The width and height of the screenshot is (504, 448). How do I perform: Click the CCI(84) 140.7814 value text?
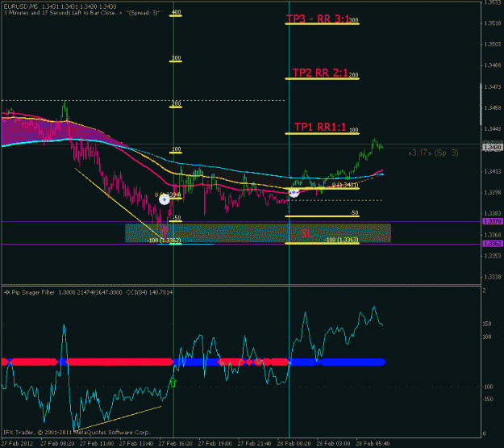(x=149, y=292)
